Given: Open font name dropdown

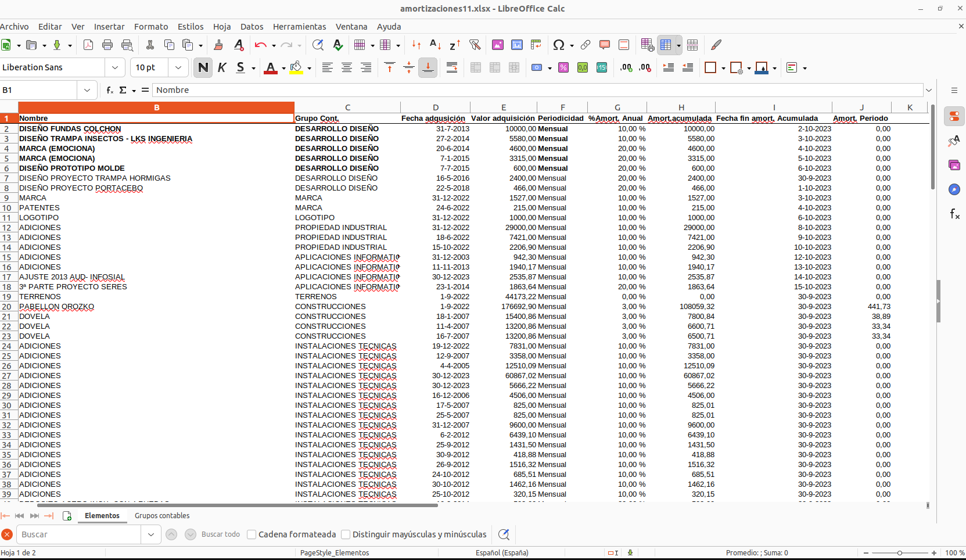Looking at the screenshot, I should coord(115,67).
